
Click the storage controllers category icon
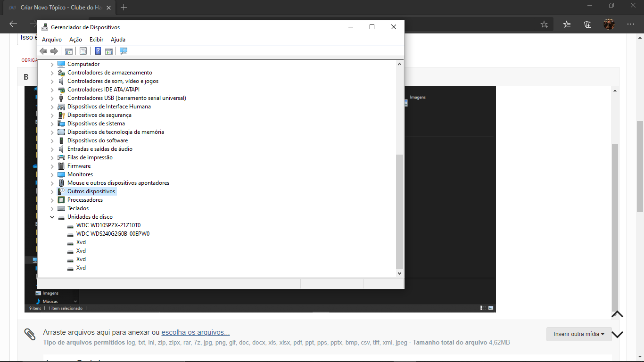(x=61, y=73)
